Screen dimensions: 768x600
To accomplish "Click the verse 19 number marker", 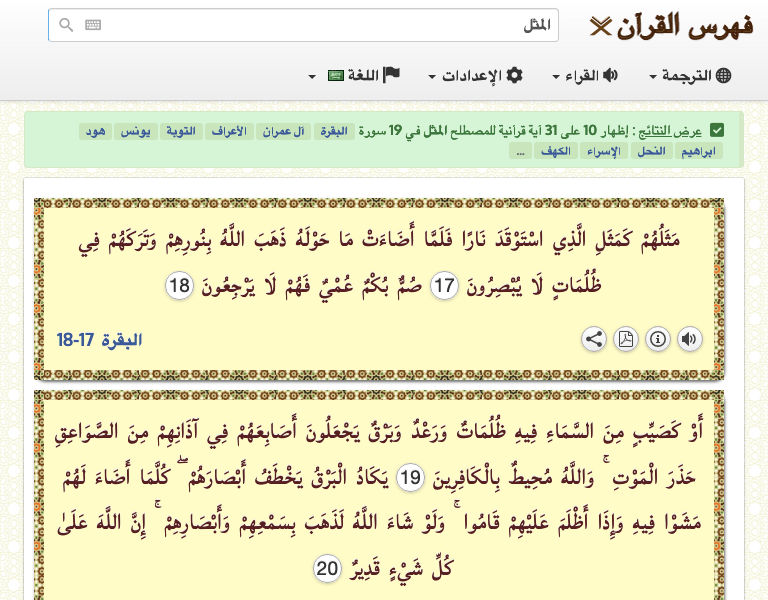I will click(410, 477).
